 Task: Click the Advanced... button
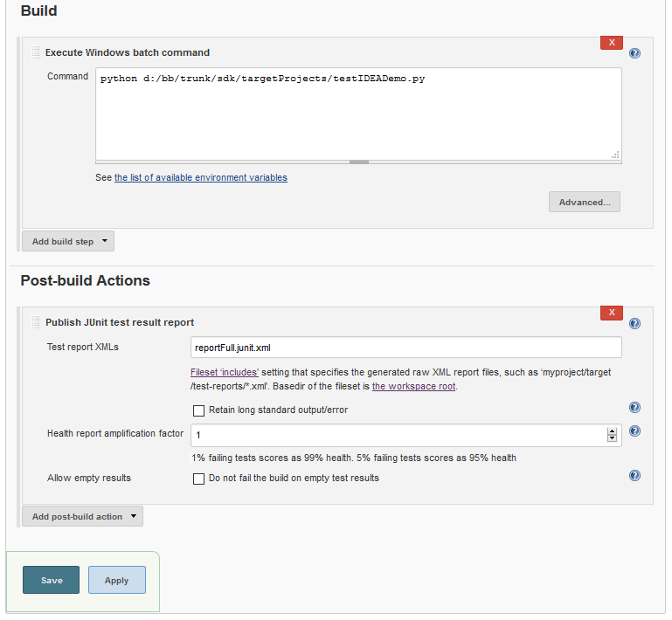[x=585, y=202]
